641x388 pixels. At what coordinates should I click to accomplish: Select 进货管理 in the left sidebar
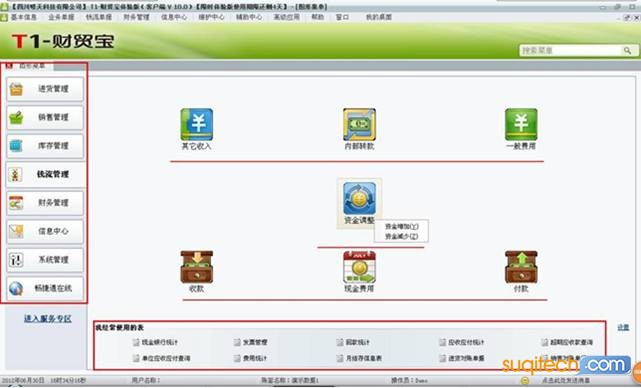pyautogui.click(x=45, y=89)
